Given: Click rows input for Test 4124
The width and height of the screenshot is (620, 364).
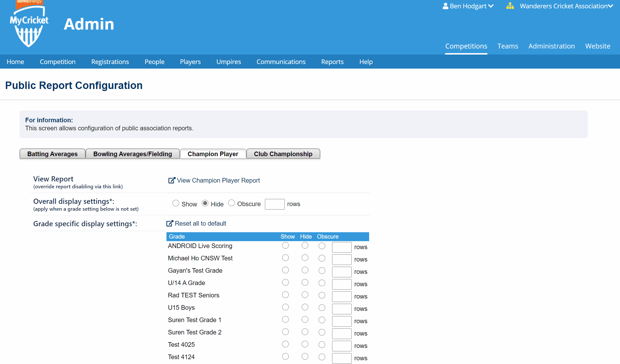Looking at the screenshot, I should point(342,358).
